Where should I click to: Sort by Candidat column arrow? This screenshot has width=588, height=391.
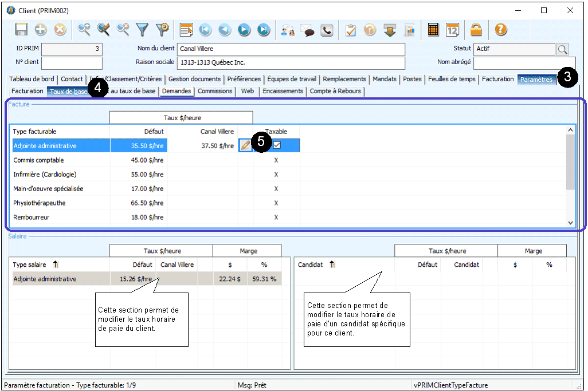click(x=332, y=264)
